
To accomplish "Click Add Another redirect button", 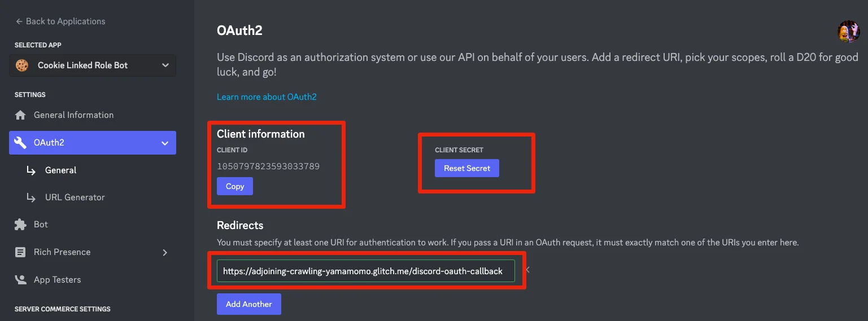I will [x=249, y=304].
